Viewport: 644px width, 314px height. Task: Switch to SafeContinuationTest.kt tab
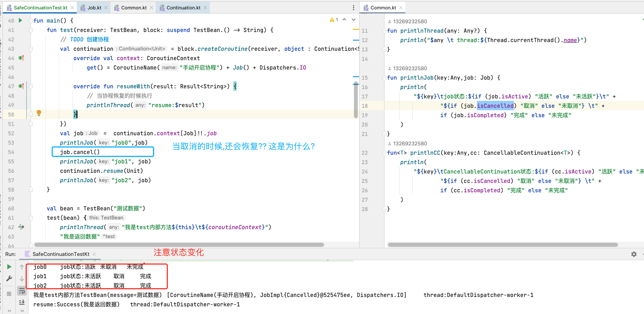pos(41,8)
